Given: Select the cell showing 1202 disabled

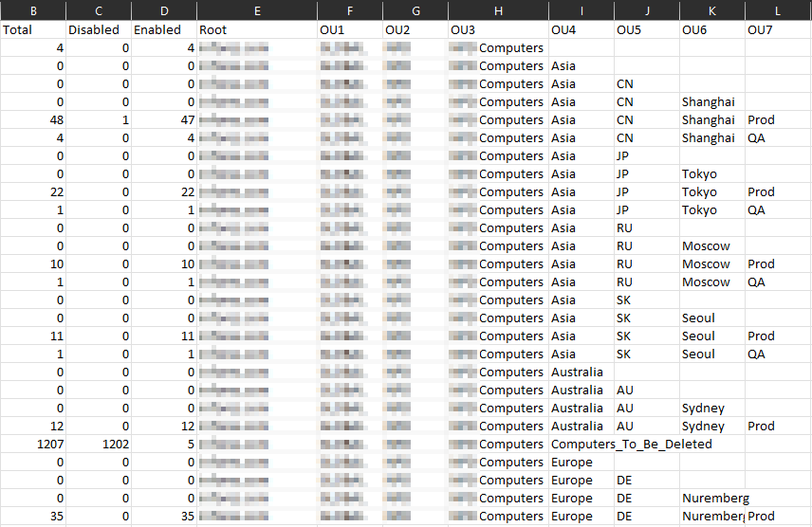Looking at the screenshot, I should pyautogui.click(x=99, y=445).
